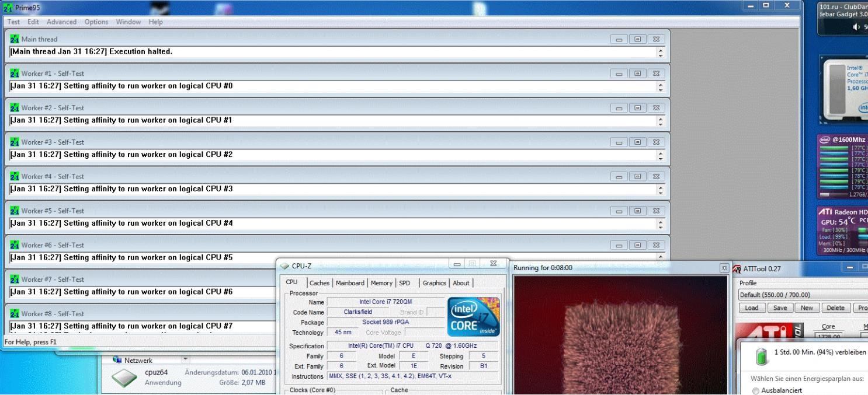Click the log line mentioning logical CPU #4
The height and width of the screenshot is (395, 868).
121,223
